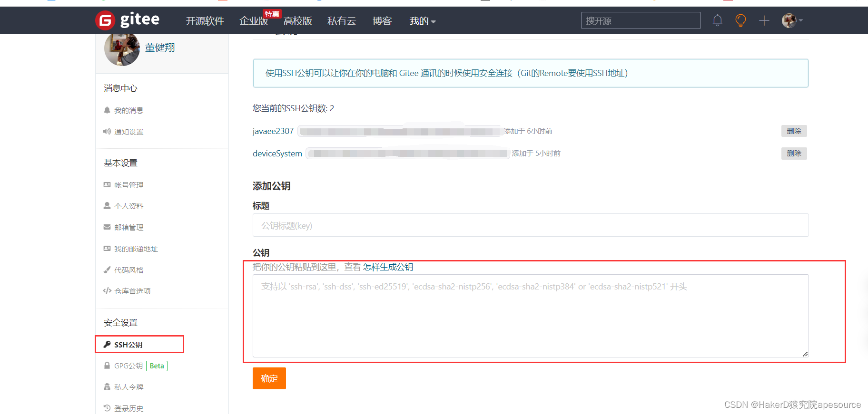Click the orange lightbulb icon
The height and width of the screenshot is (414, 868).
coord(740,20)
